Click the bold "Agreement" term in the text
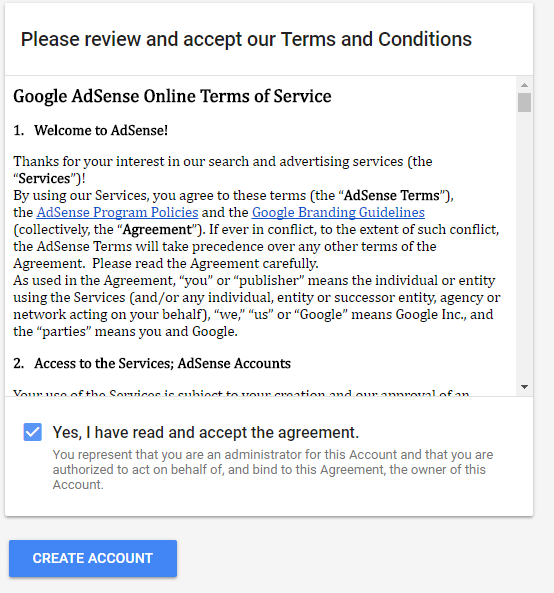The height and width of the screenshot is (593, 554). 158,230
